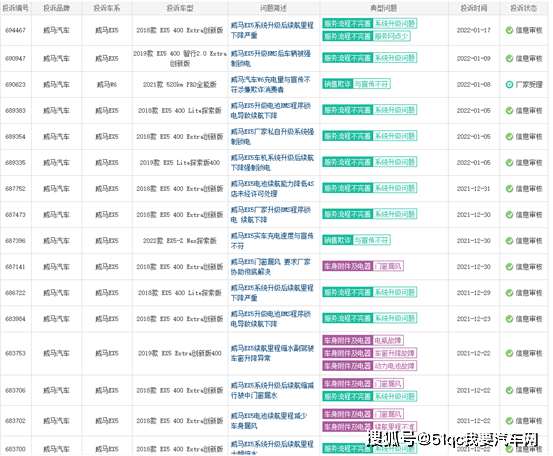The width and height of the screenshot is (553, 456).
Task: Open complaint 威马EX5电池续航能力降低4S店
Action: coord(272,189)
